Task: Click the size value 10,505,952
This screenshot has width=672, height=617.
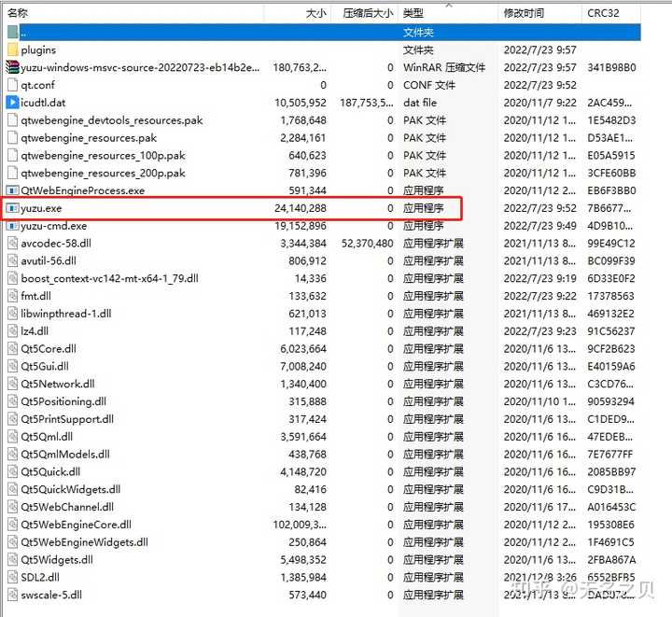Action: (x=301, y=103)
